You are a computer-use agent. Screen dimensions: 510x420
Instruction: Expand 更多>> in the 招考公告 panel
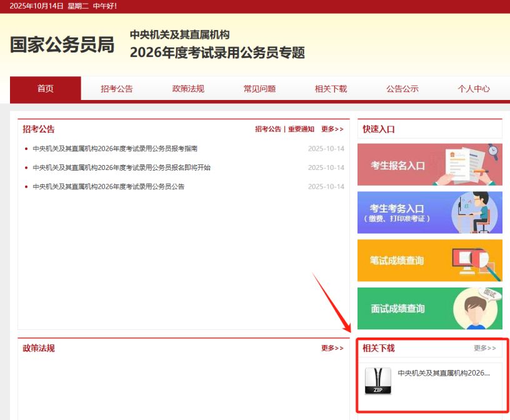[332, 129]
